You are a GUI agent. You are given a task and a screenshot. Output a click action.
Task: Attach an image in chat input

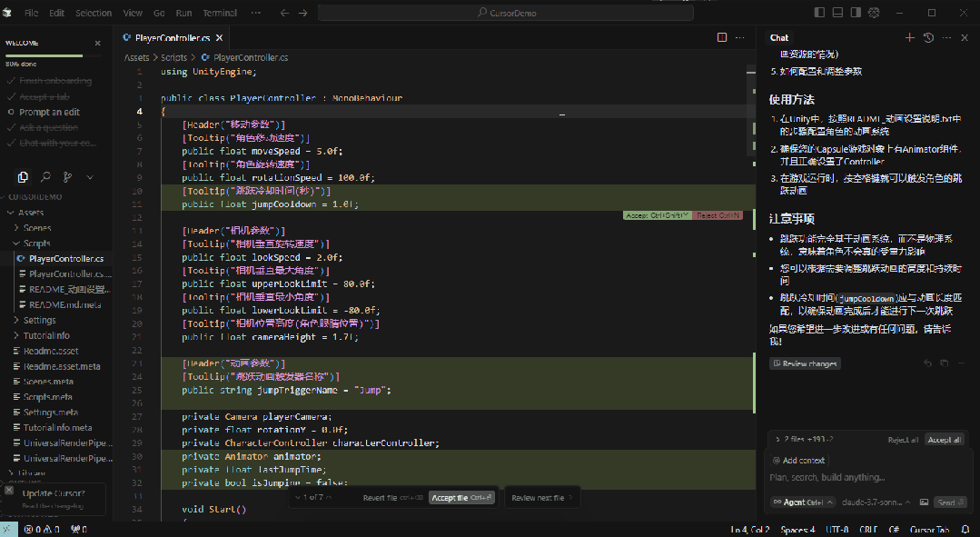[924, 502]
